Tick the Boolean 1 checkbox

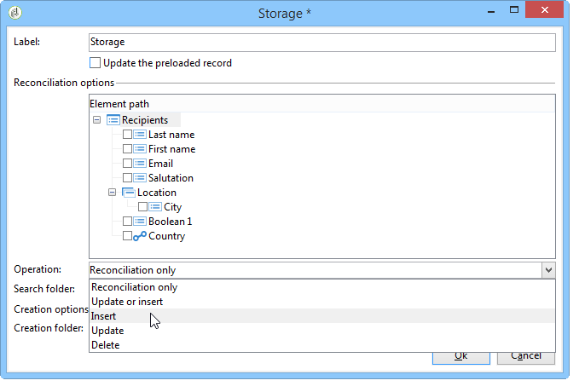point(127,222)
